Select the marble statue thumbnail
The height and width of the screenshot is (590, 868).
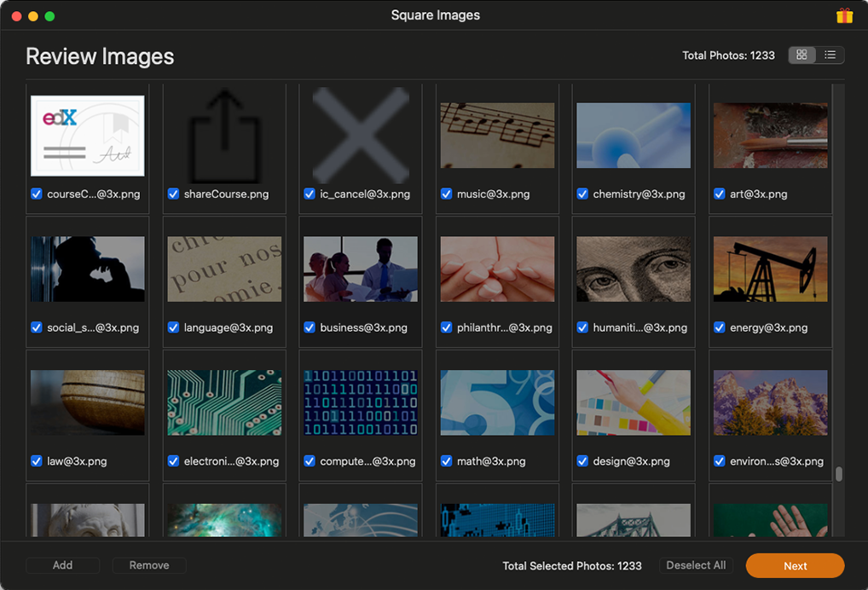click(88, 520)
